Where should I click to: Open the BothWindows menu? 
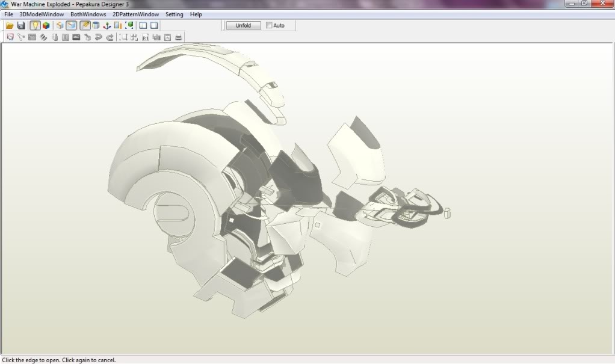click(88, 14)
